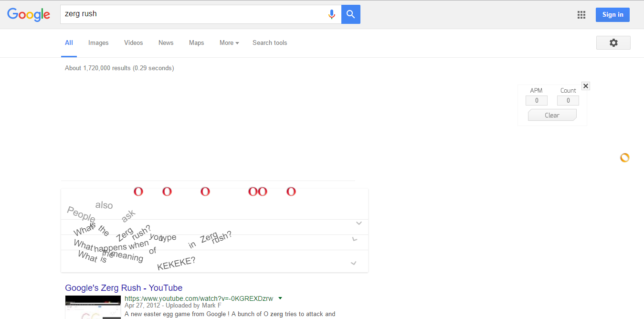Image resolution: width=644 pixels, height=319 pixels.
Task: Open the settings gear menu
Action: (613, 43)
